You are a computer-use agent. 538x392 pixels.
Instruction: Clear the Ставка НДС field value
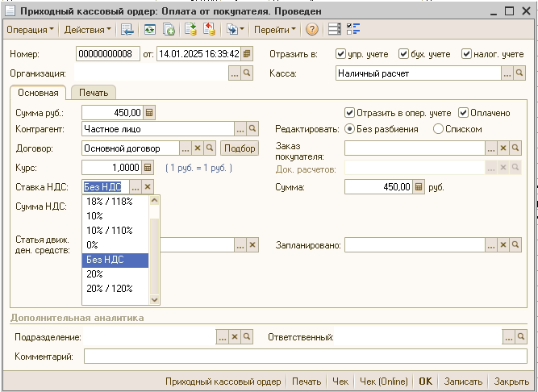click(148, 187)
